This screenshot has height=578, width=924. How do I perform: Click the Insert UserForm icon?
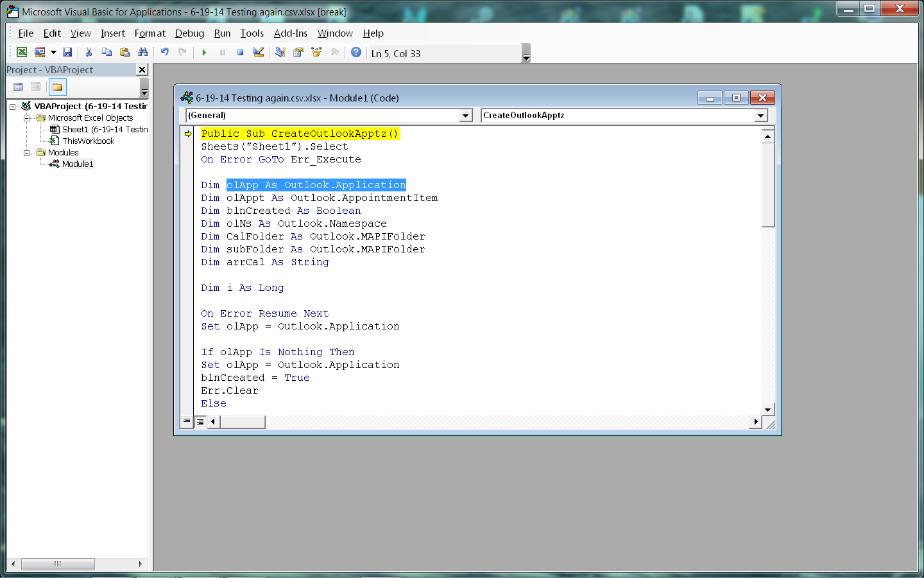[40, 53]
